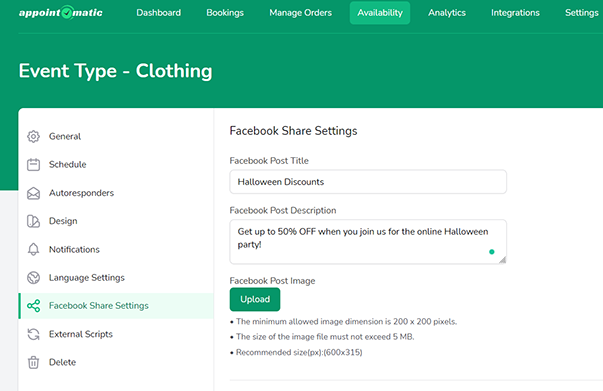Click the Facebook Post Title label

point(269,161)
